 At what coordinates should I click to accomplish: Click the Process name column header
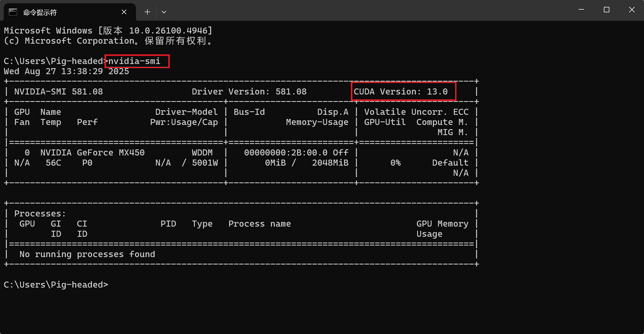[x=260, y=224]
